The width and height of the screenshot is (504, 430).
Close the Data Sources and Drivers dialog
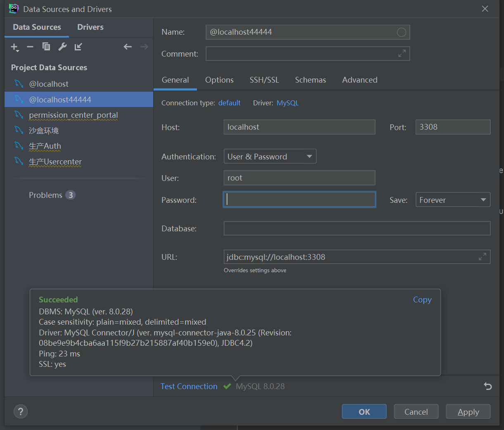485,9
